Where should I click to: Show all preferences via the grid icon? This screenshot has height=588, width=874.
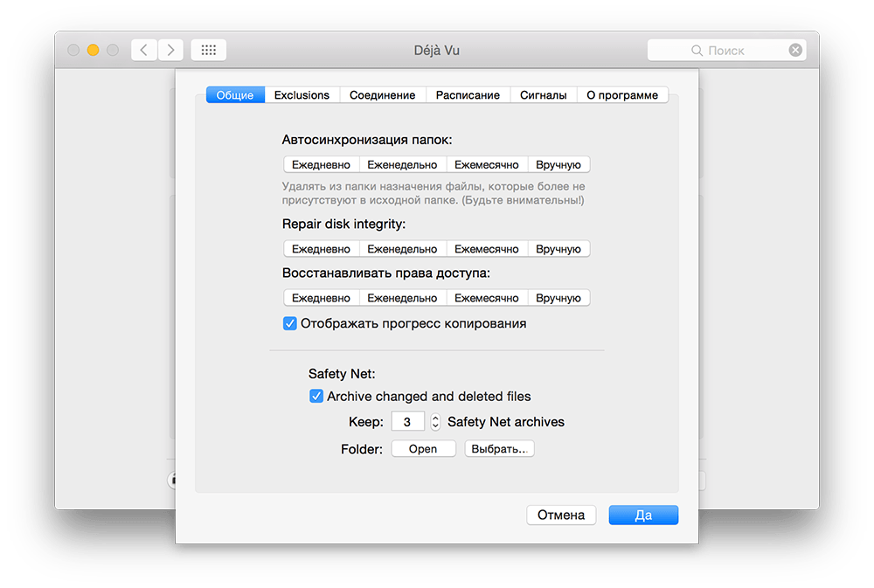pos(209,50)
